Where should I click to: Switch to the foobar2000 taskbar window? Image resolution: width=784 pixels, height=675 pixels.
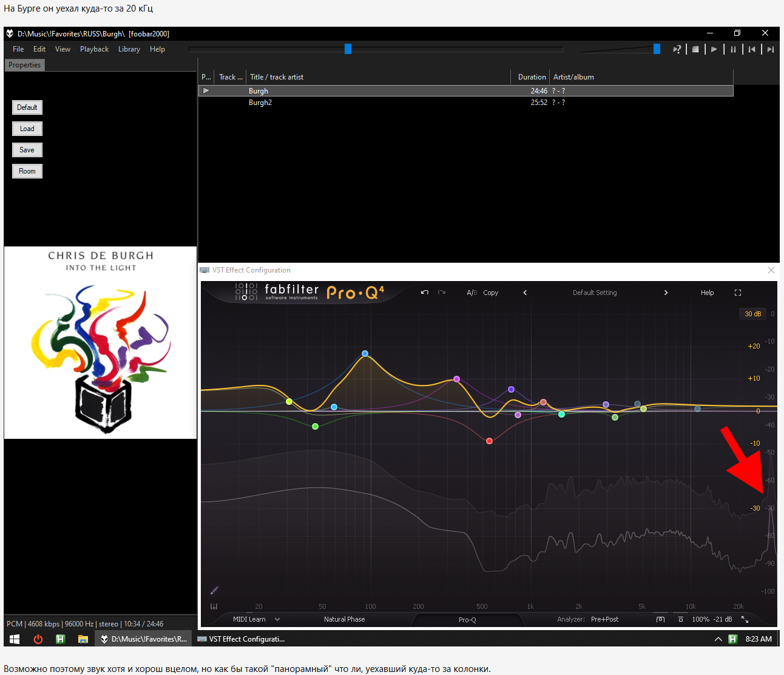click(x=143, y=639)
